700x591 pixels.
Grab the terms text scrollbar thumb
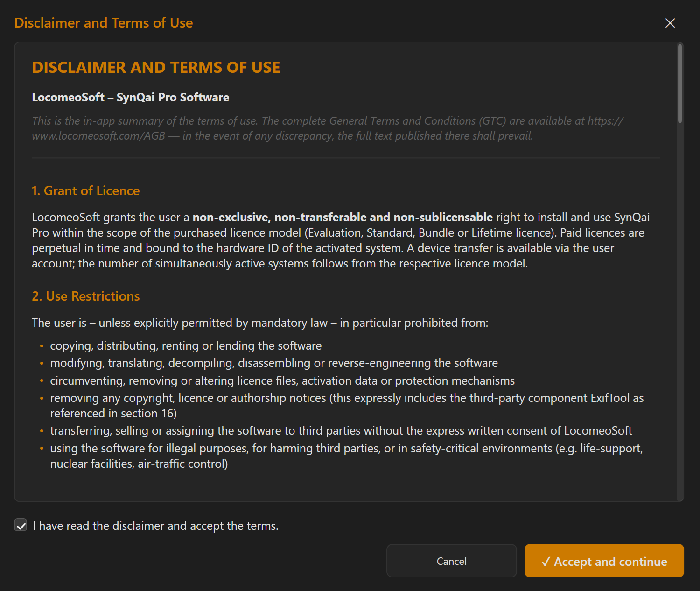pyautogui.click(x=680, y=84)
